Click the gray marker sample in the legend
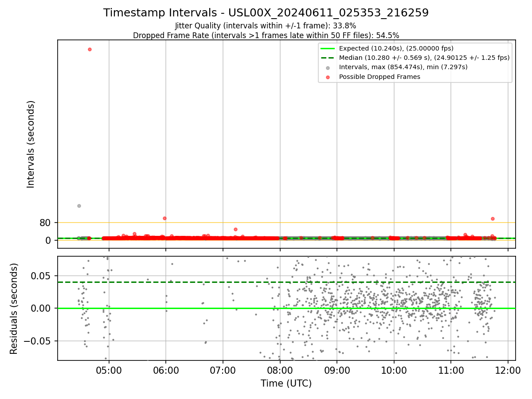This screenshot has width=532, height=399. [x=328, y=68]
